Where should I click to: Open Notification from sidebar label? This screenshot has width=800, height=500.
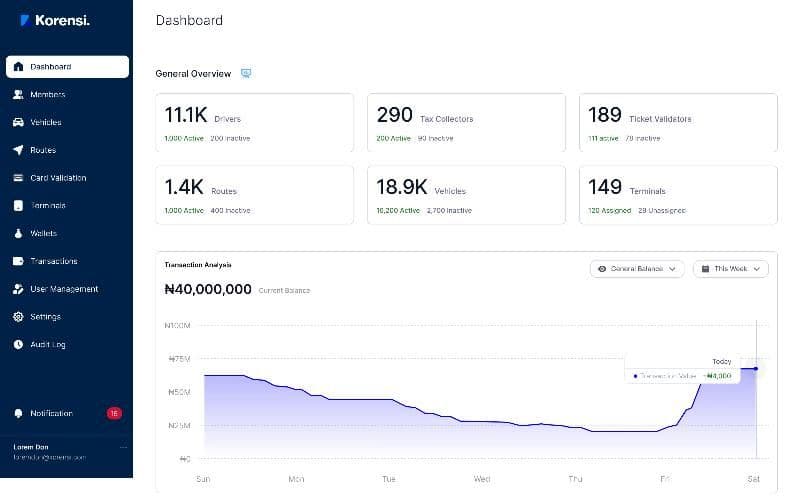tap(52, 413)
